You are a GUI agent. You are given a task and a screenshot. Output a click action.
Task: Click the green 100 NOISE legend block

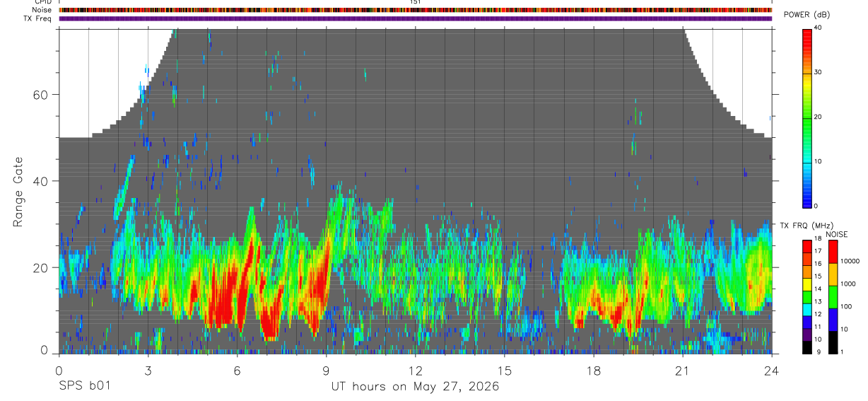click(833, 297)
